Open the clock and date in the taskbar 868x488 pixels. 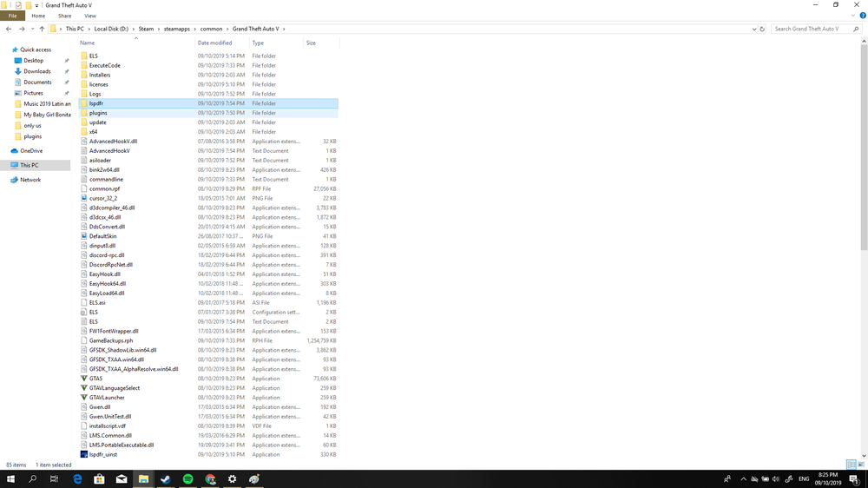pyautogui.click(x=827, y=479)
